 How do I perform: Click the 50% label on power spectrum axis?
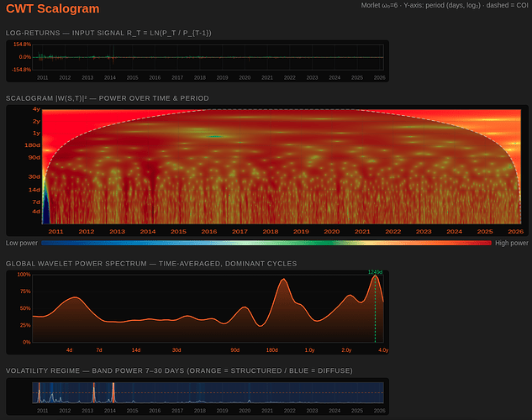pos(25,308)
